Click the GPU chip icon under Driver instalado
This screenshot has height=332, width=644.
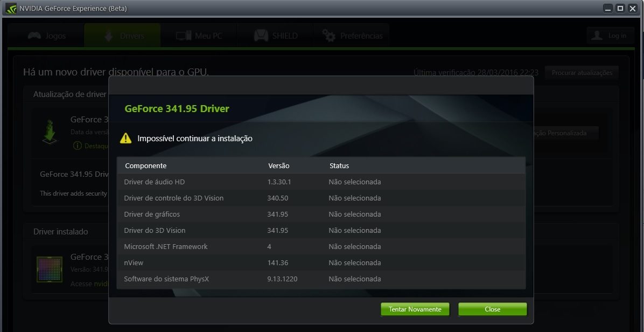(x=50, y=269)
